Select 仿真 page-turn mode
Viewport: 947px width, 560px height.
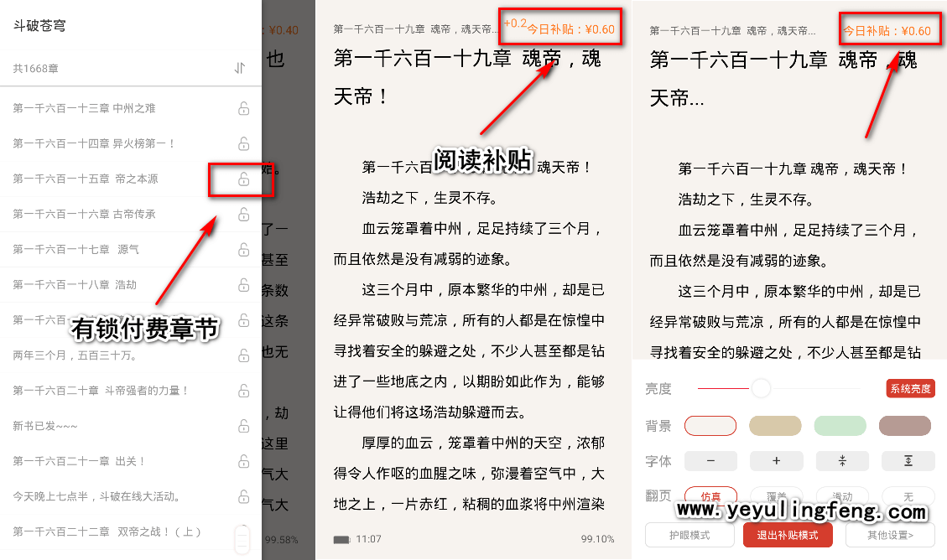pos(710,496)
